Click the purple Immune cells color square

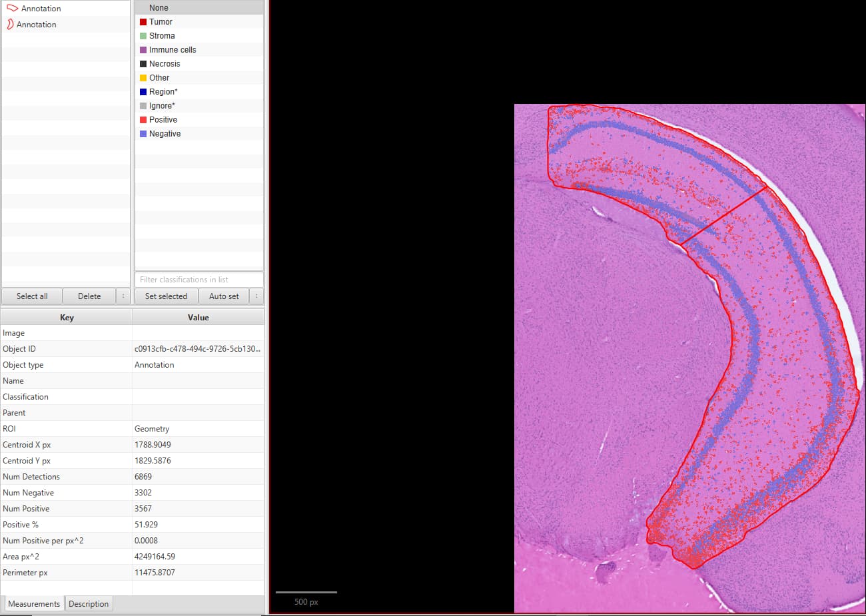point(142,49)
